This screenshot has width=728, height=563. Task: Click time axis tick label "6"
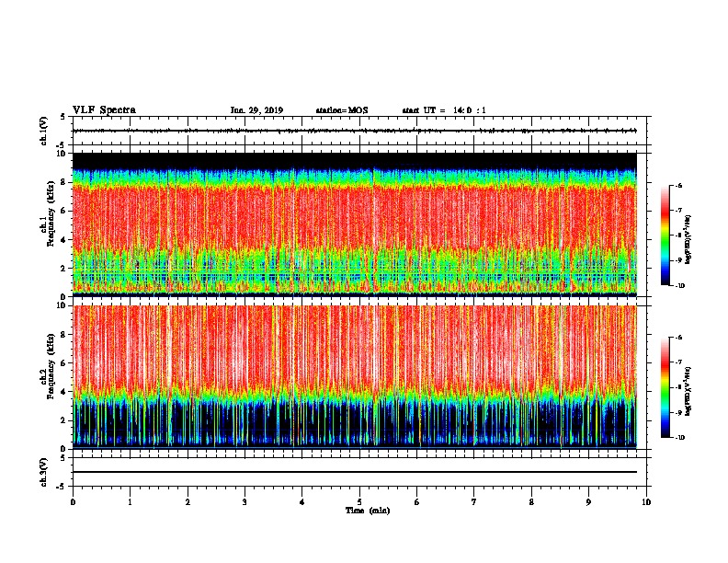[417, 502]
